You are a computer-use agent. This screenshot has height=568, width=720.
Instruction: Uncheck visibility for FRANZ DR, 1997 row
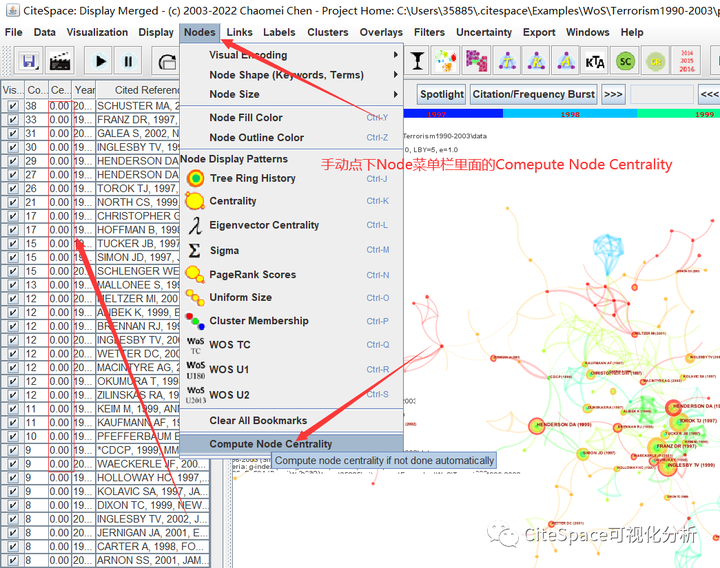pos(12,120)
